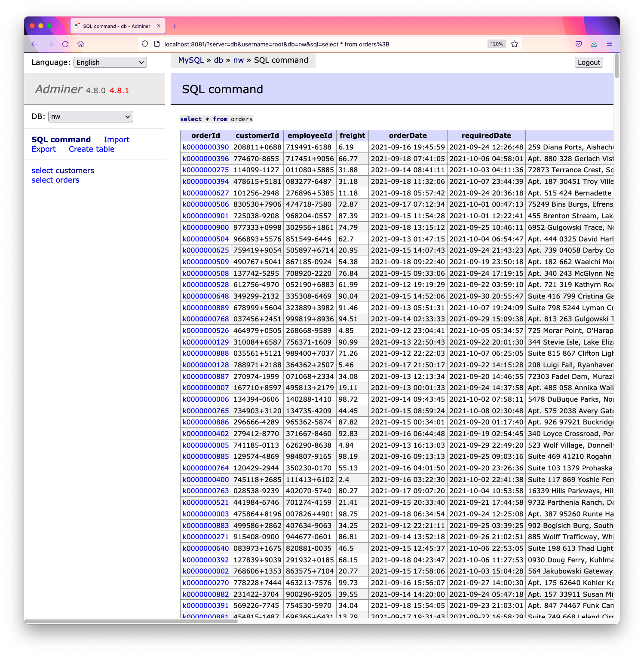
Task: Click the shield tracking protection icon
Action: (x=145, y=44)
